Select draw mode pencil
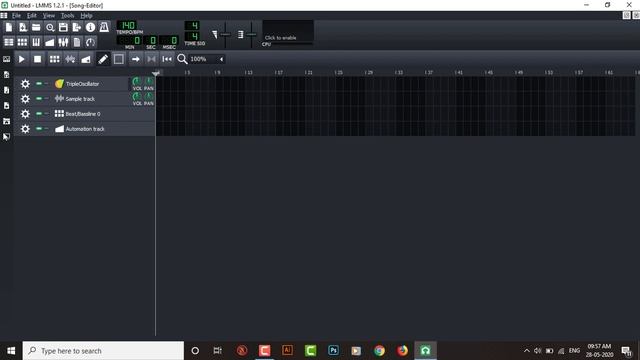Screen dimensions: 640x360 [103, 59]
